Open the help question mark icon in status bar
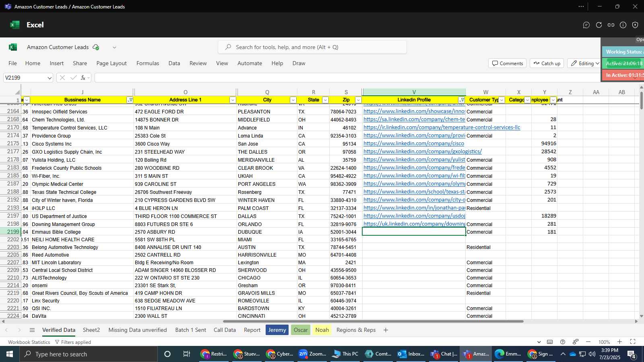644x362 pixels. coord(563,342)
